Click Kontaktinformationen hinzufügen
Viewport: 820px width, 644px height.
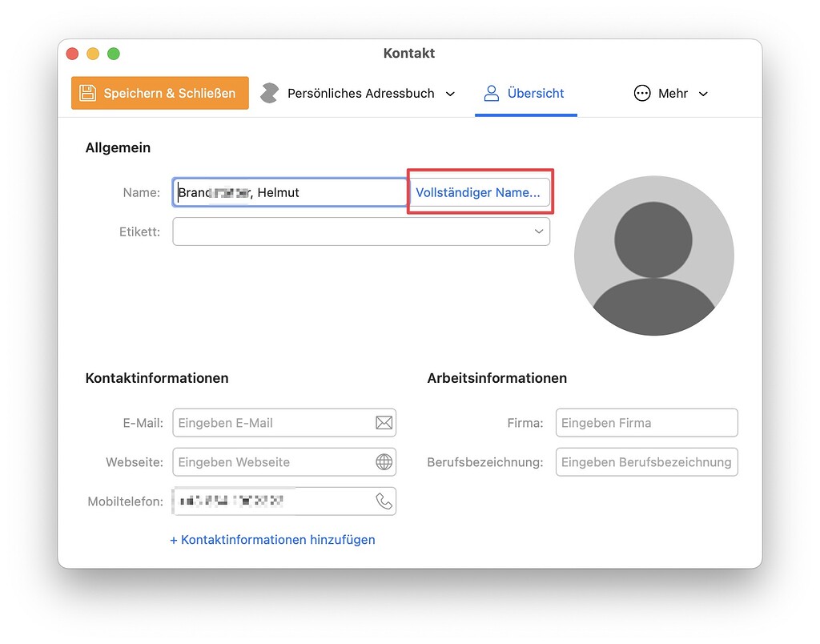click(x=273, y=540)
